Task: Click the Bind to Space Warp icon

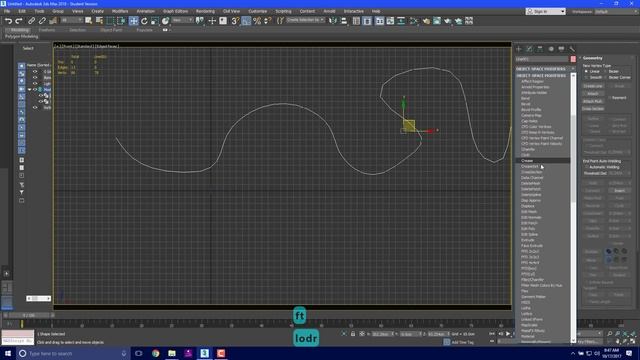Action: tap(53, 21)
